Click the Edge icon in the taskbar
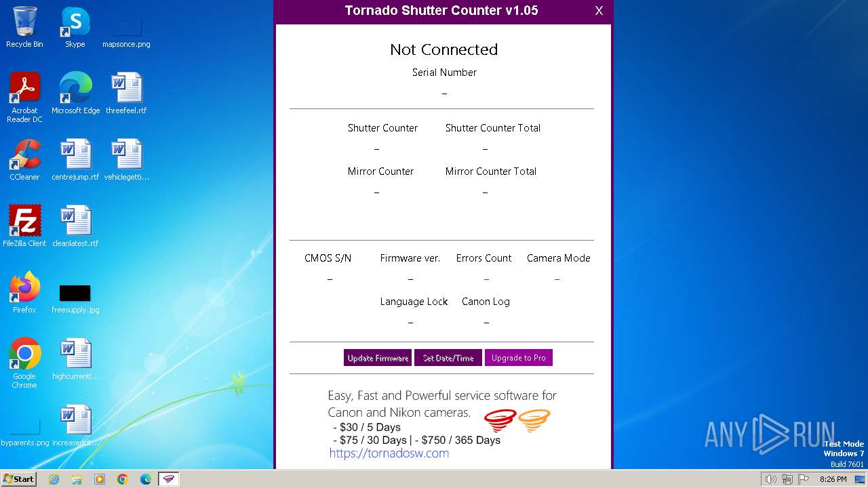Screen dimensions: 868x488 click(146, 479)
